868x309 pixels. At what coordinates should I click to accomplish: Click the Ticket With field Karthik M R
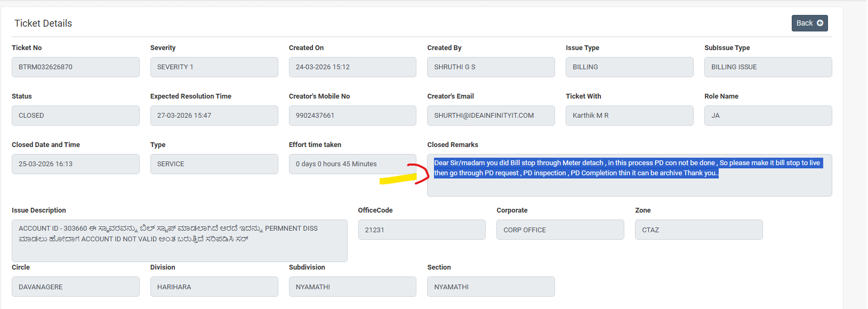629,116
